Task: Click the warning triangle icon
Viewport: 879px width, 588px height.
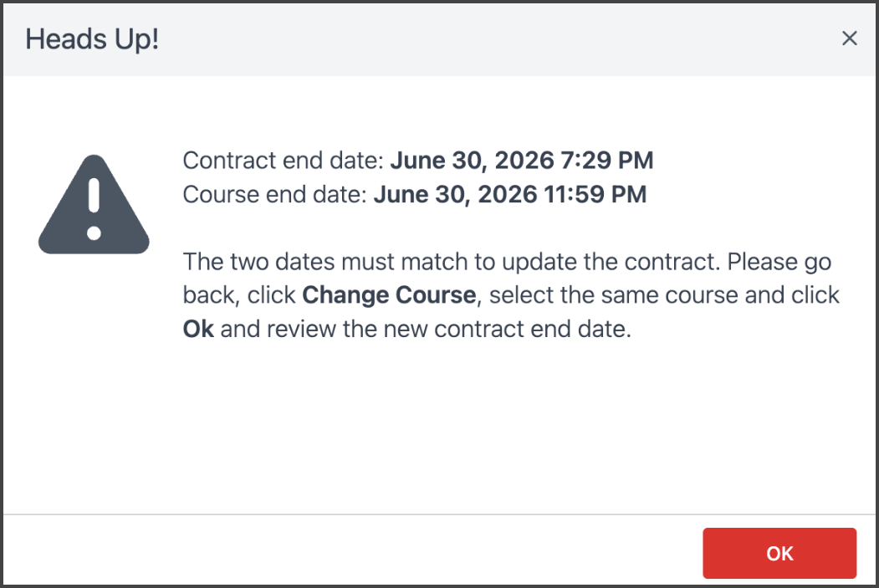Action: (94, 205)
